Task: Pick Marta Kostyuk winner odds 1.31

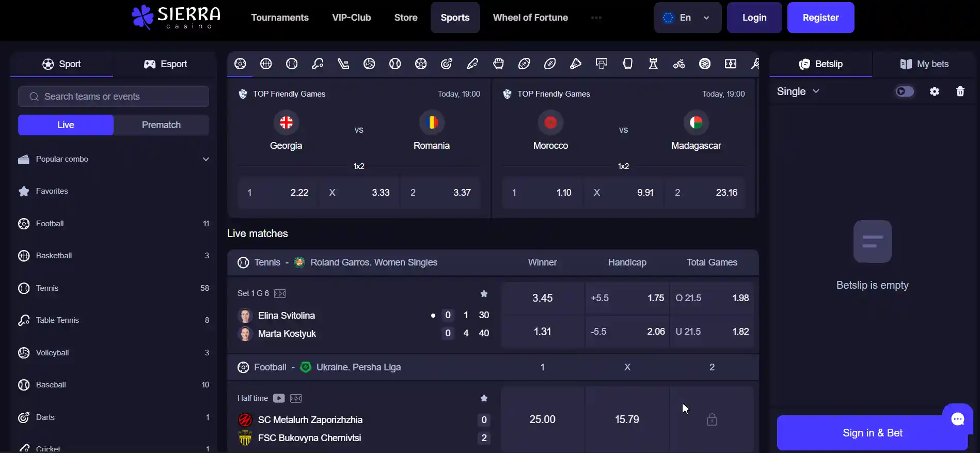Action: click(x=542, y=332)
